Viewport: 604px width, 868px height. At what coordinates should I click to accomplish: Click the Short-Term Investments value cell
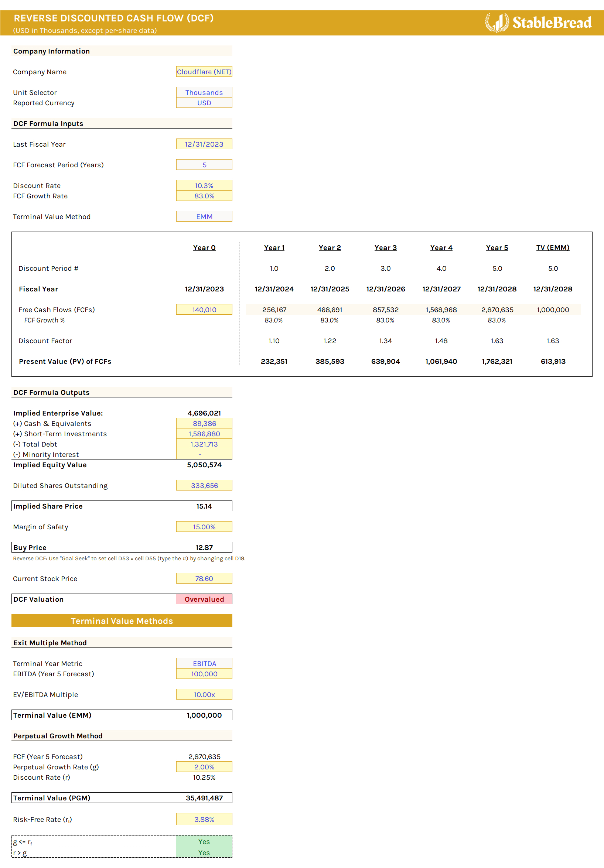[x=204, y=434]
